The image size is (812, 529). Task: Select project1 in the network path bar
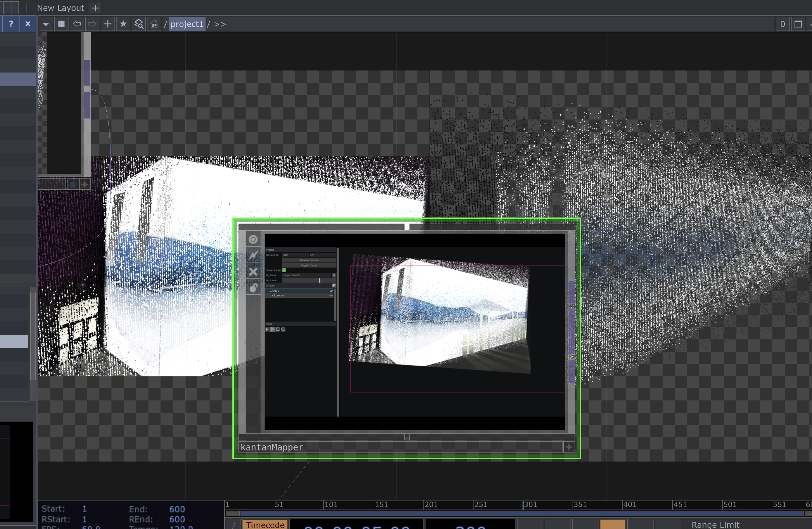[x=187, y=24]
